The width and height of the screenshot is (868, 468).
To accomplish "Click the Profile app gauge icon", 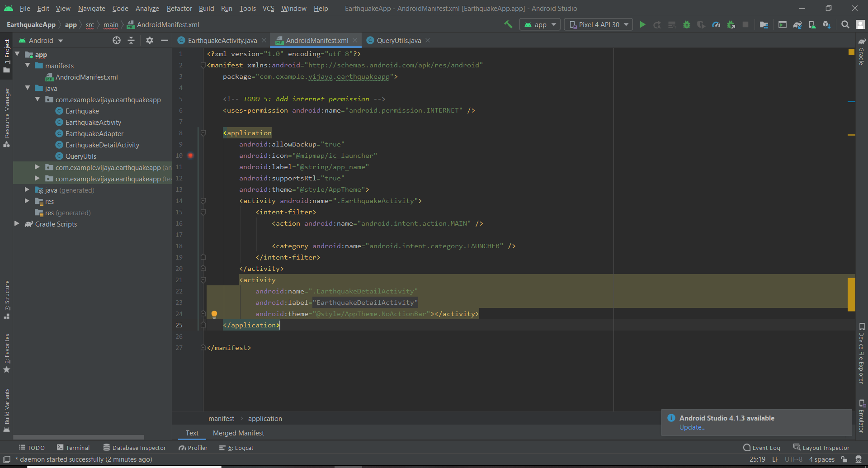I will click(716, 24).
